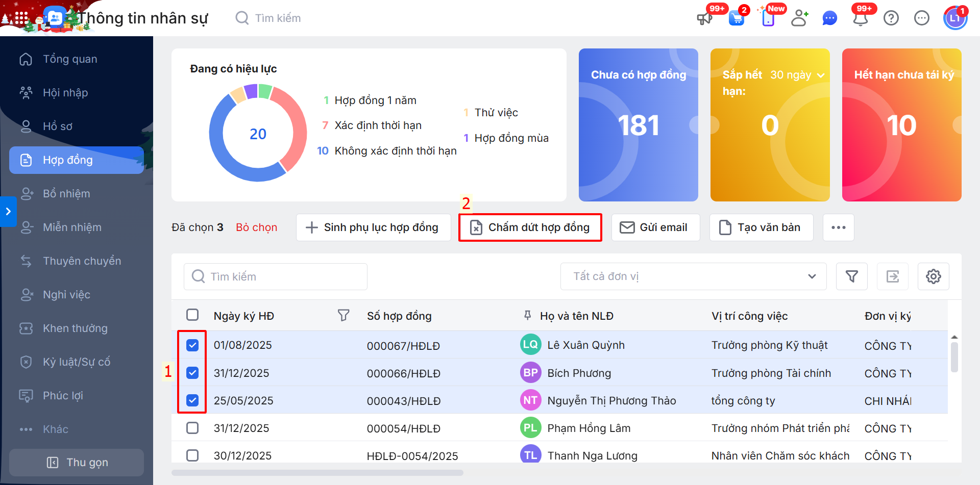Open the notifications bell
The width and height of the screenshot is (980, 485).
tap(861, 18)
